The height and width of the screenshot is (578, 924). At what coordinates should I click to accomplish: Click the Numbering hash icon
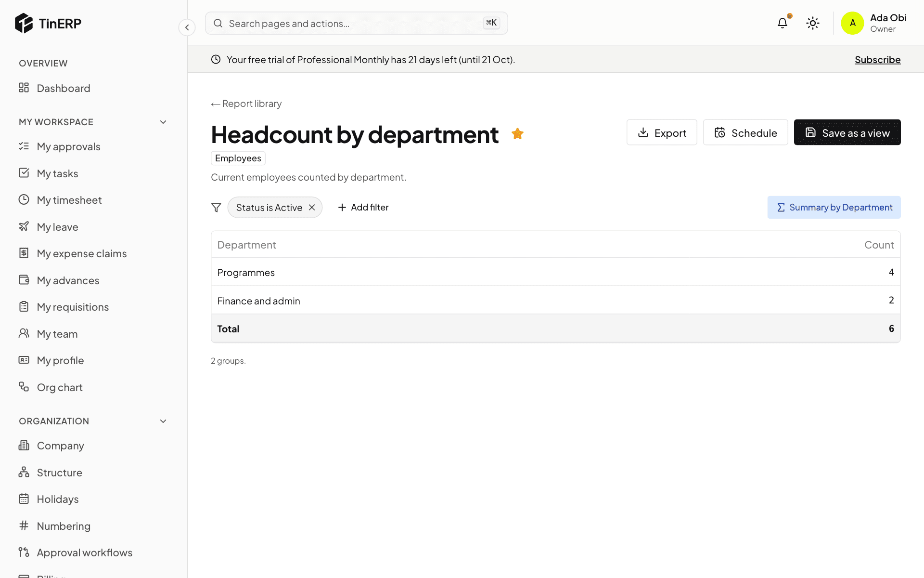[x=24, y=525]
